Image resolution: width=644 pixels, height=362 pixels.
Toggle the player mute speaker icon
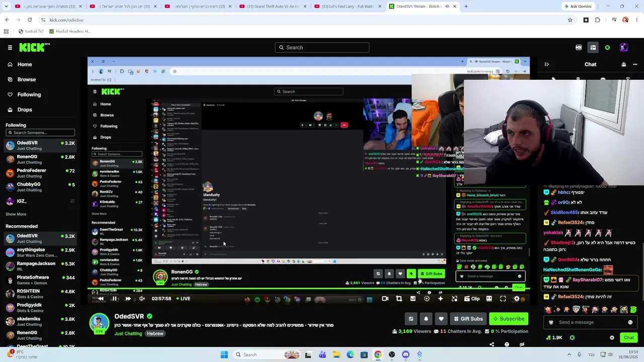coord(142,299)
